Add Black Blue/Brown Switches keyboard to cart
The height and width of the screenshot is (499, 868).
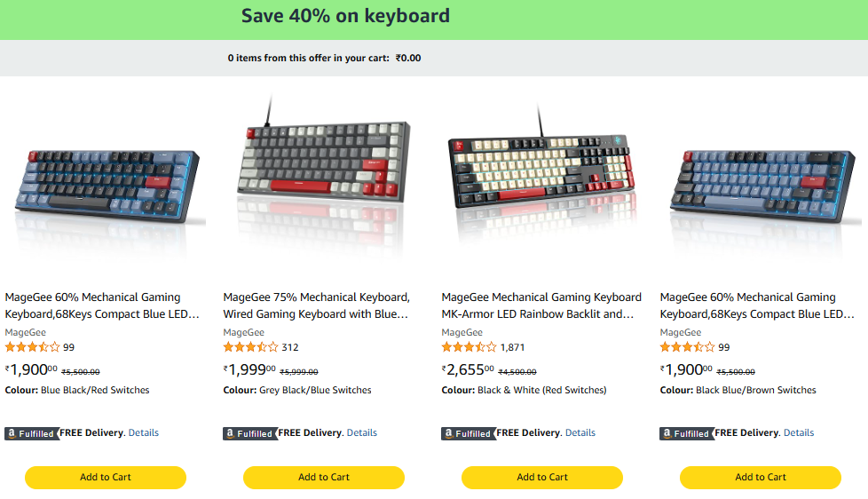[761, 477]
